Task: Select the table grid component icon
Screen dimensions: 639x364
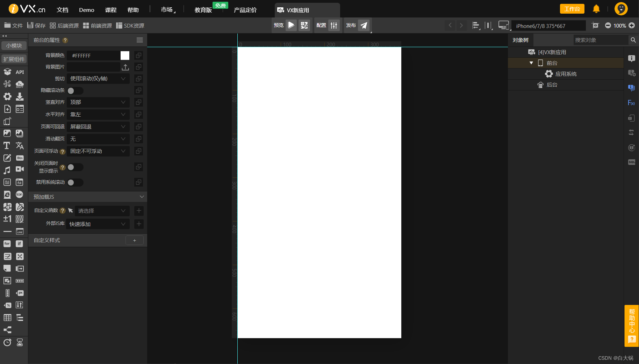Action: [7, 318]
